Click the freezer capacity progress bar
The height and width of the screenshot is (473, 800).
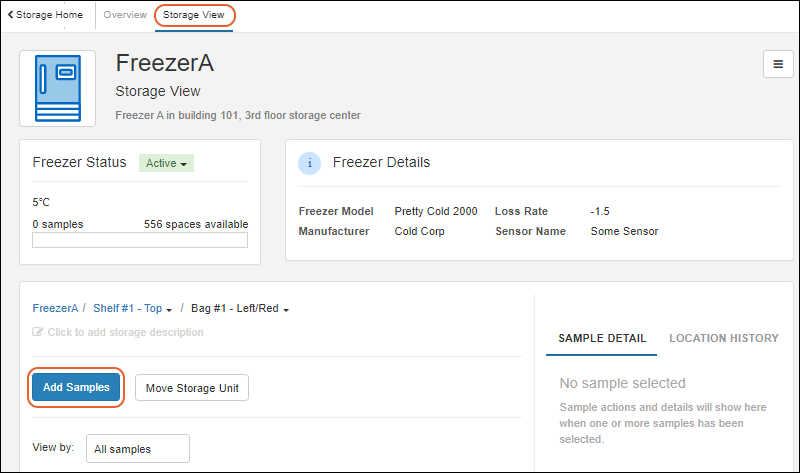click(140, 240)
